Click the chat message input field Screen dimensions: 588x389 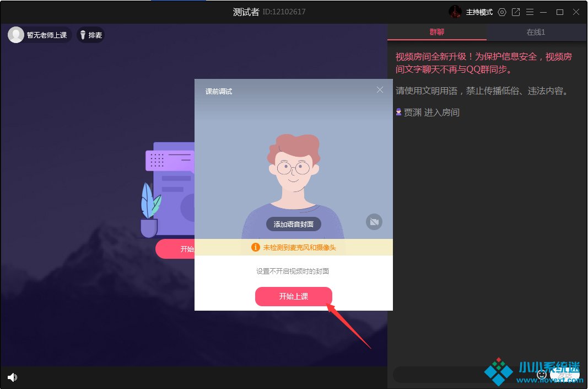point(463,375)
